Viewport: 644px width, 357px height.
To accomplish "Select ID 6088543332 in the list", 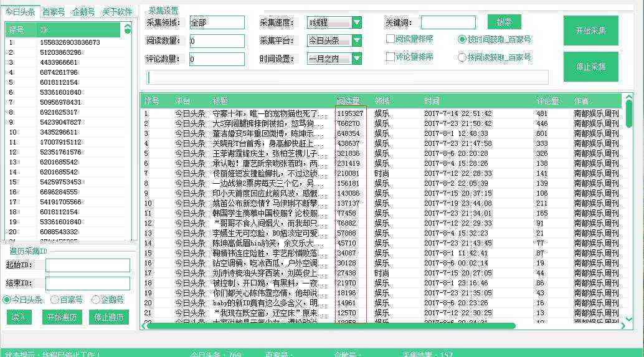I will point(59,232).
